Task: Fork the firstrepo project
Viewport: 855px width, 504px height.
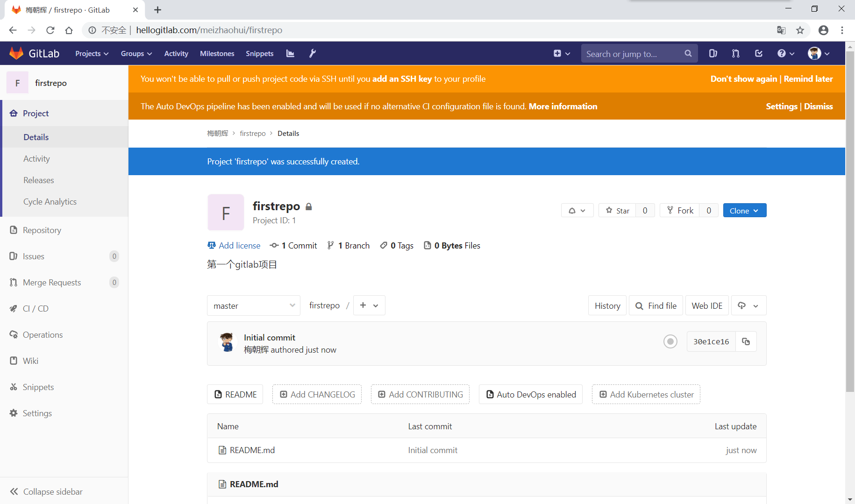Action: [x=680, y=210]
